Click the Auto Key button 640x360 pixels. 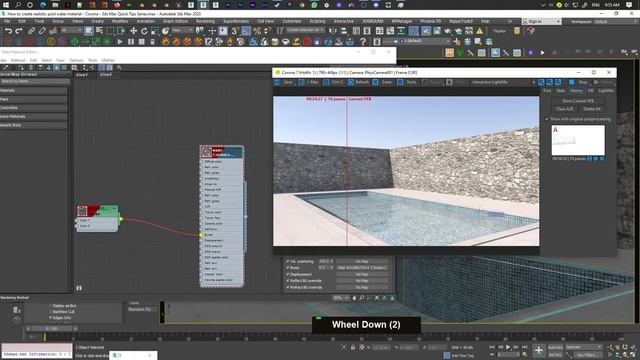tap(555, 347)
